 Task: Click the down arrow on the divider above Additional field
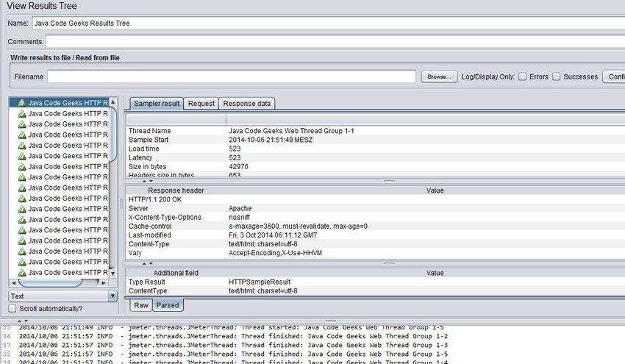[151, 263]
